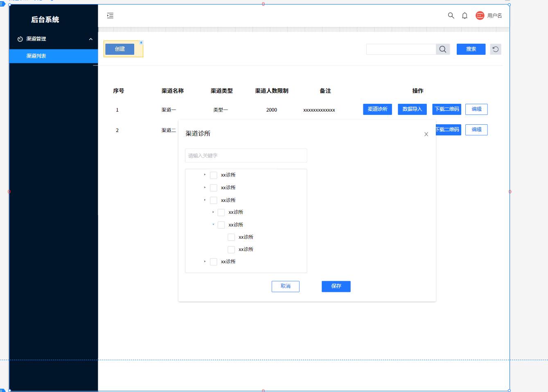548x392 pixels.
Task: Click the 渠道诊所 dialog title
Action: coord(198,134)
